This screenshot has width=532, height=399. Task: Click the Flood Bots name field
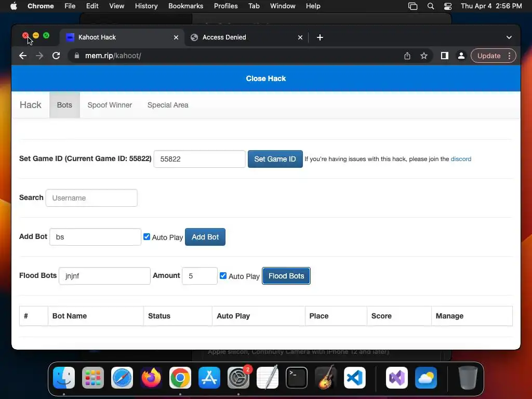[x=104, y=276]
